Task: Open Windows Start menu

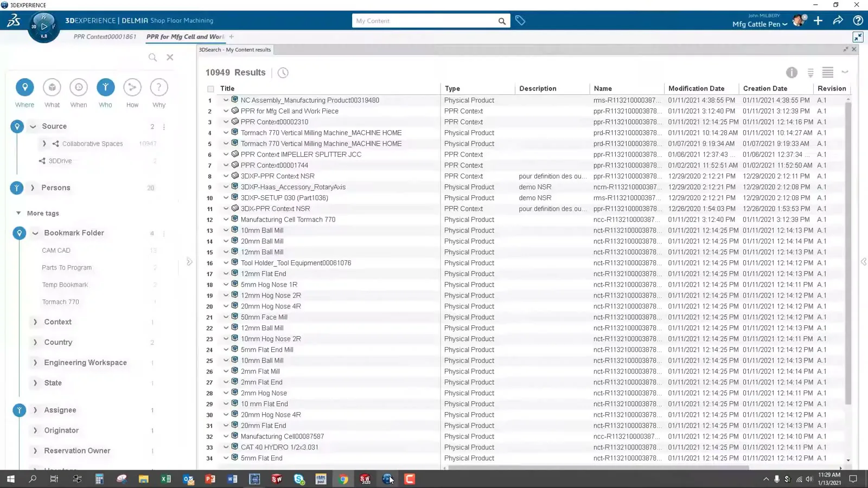Action: (10, 479)
